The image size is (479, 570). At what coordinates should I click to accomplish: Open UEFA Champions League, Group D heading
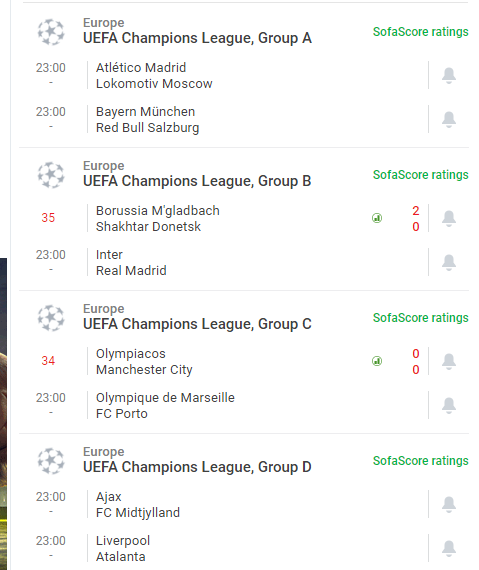197,467
